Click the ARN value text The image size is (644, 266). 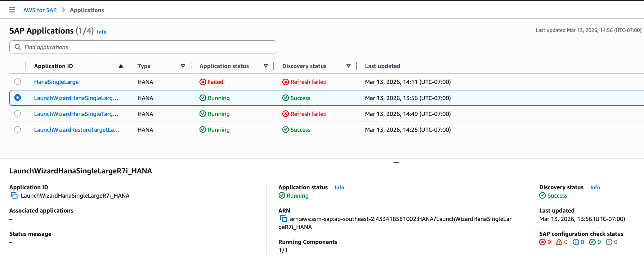(395, 223)
